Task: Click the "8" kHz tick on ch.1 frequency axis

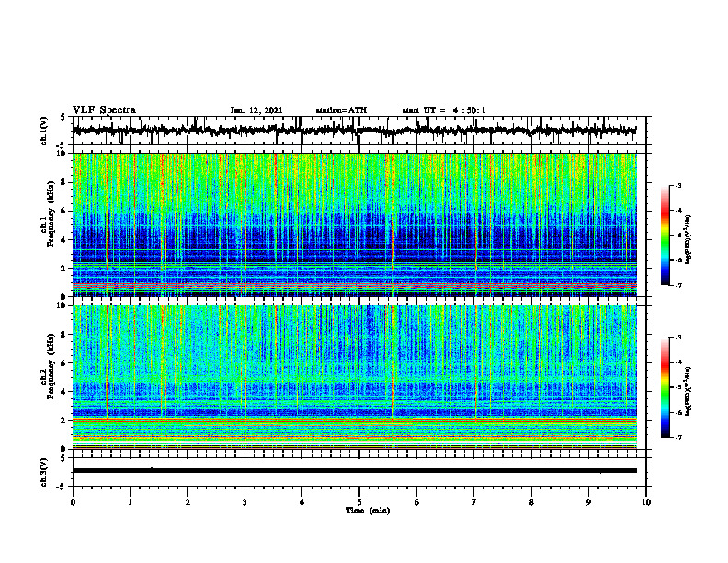Action: tap(64, 182)
